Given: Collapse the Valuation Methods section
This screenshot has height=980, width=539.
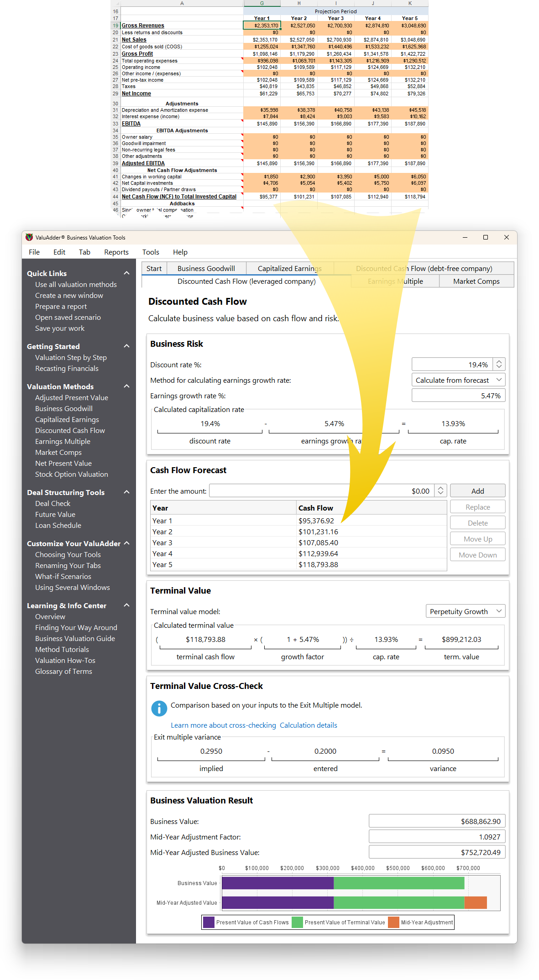Looking at the screenshot, I should click(127, 386).
